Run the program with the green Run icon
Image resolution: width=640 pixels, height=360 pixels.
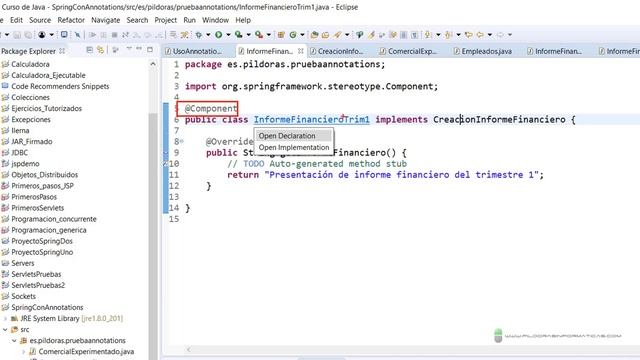point(219,35)
